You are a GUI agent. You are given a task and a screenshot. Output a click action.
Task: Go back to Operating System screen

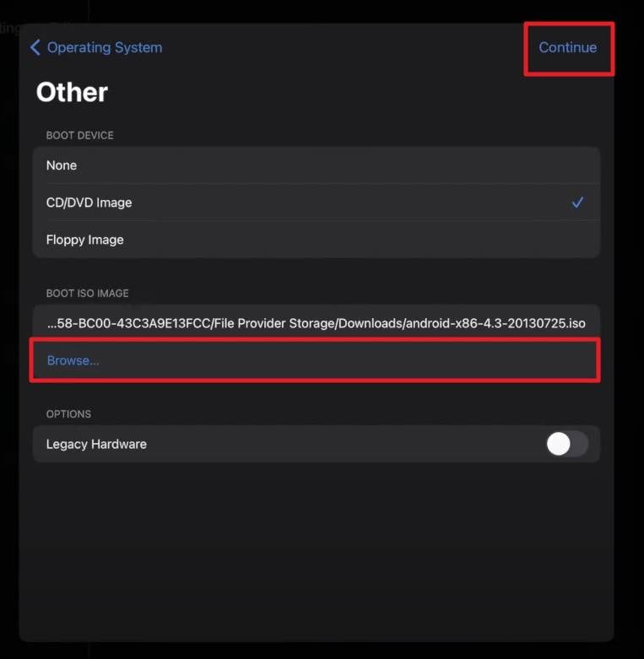tap(104, 47)
